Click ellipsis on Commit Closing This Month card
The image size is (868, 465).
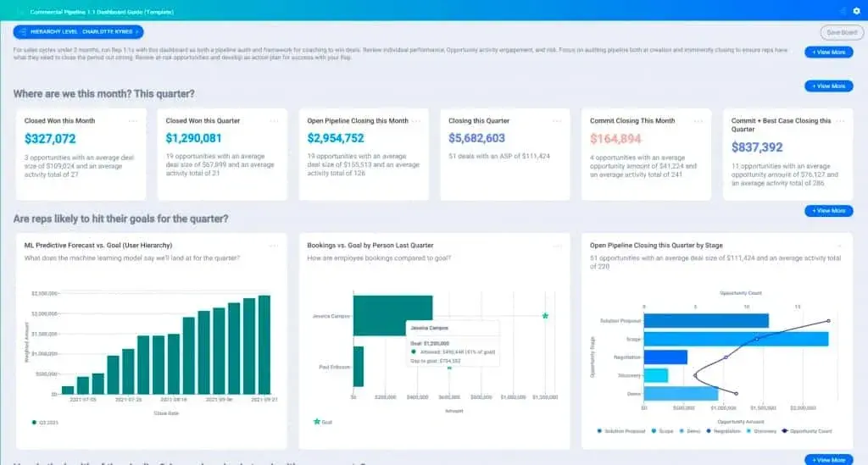click(x=698, y=120)
